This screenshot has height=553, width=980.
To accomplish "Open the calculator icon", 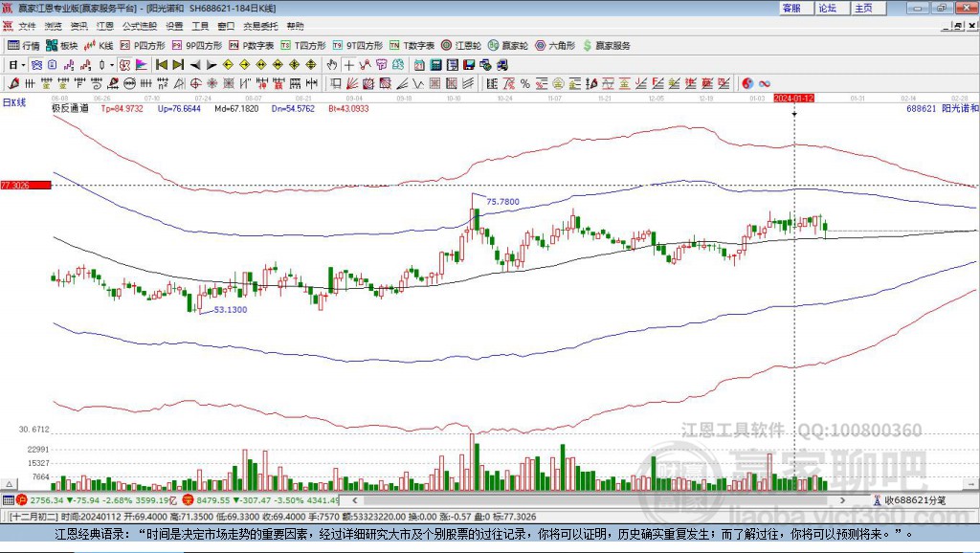I will coord(436,65).
